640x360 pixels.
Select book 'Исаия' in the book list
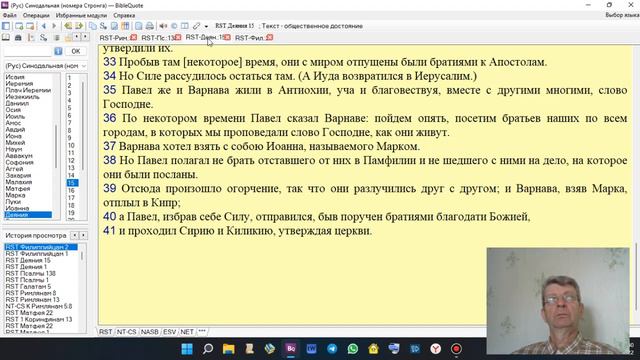coord(15,77)
